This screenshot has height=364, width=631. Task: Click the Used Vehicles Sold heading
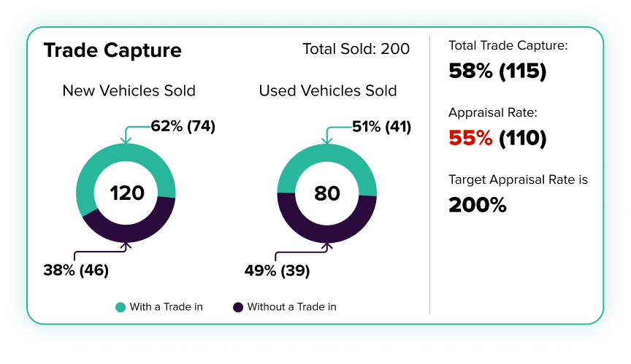pos(328,91)
